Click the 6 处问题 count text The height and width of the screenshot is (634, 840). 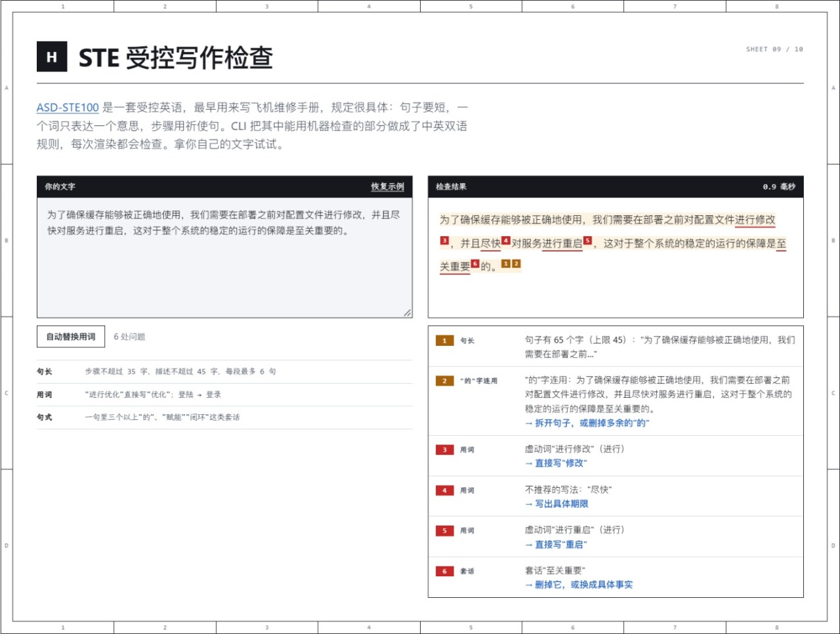pos(129,337)
